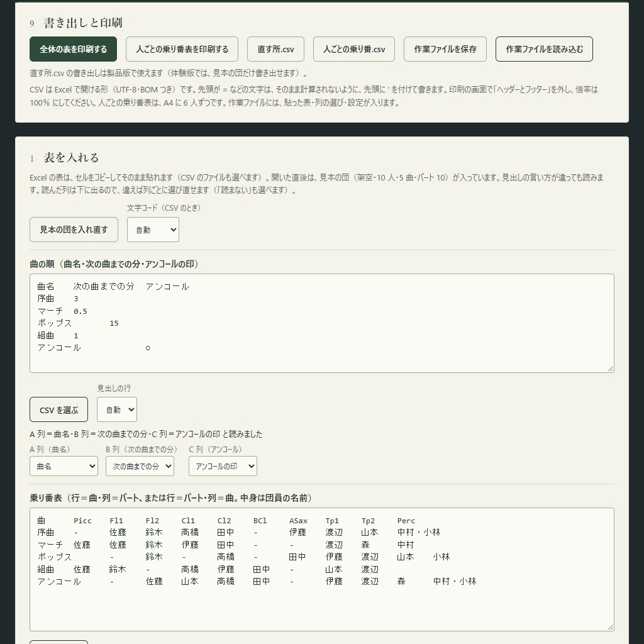The image size is (644, 644).
Task: Save work file with 作業ファイルを保存
Action: coord(445,49)
